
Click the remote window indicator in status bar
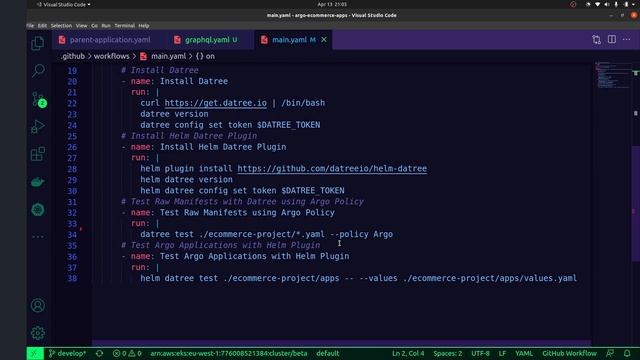[35, 353]
